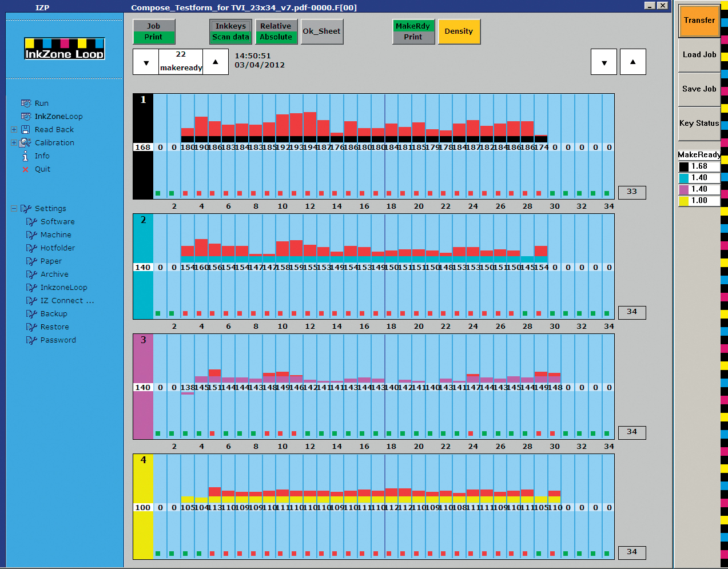Step the makeready counter down arrow
Viewport: 728px width, 569px height.
[x=146, y=62]
